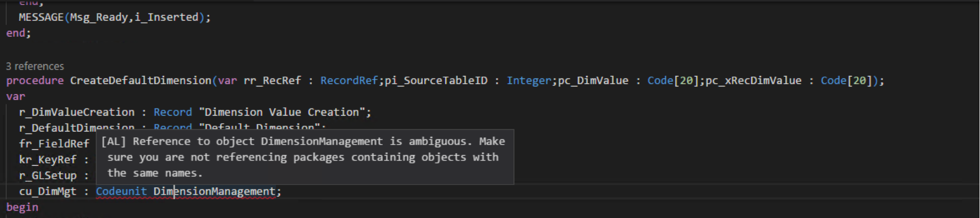This screenshot has width=980, height=218.
Task: Click the cu_DimMgt variable name
Action: (48, 192)
